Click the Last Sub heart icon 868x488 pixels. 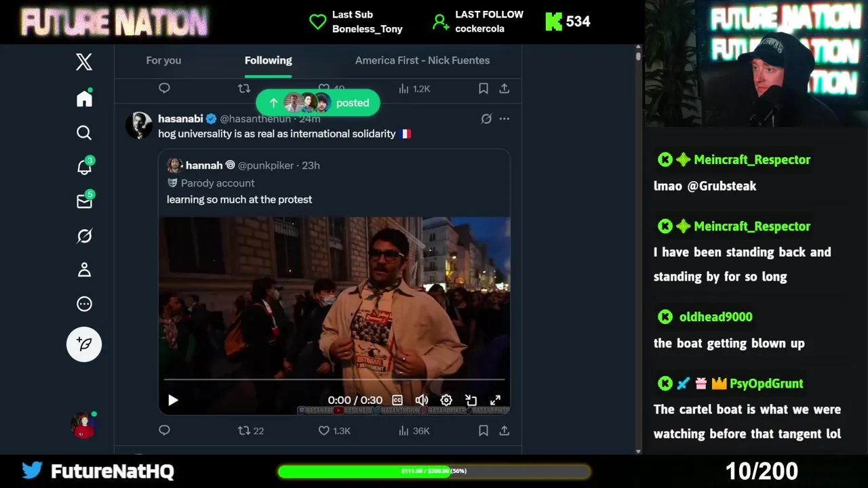(x=317, y=22)
